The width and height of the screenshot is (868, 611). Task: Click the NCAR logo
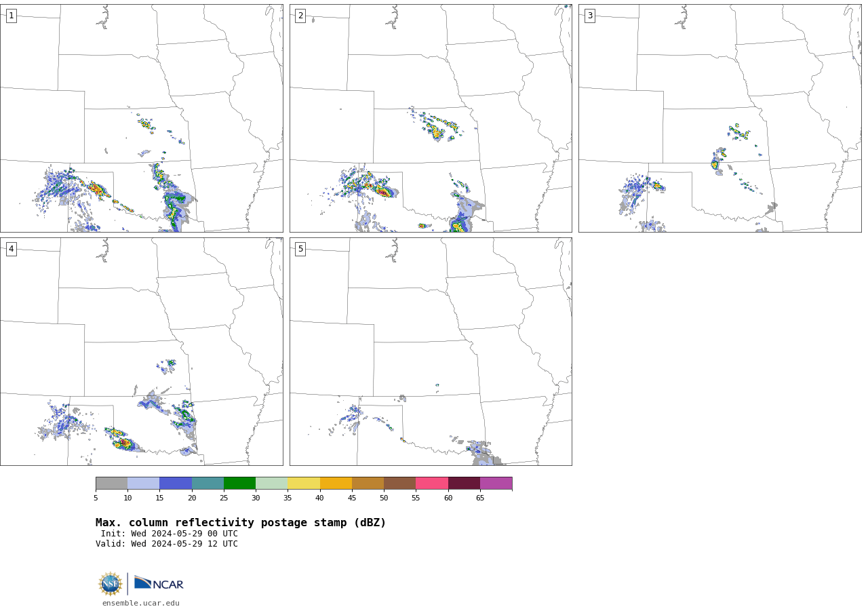(159, 583)
